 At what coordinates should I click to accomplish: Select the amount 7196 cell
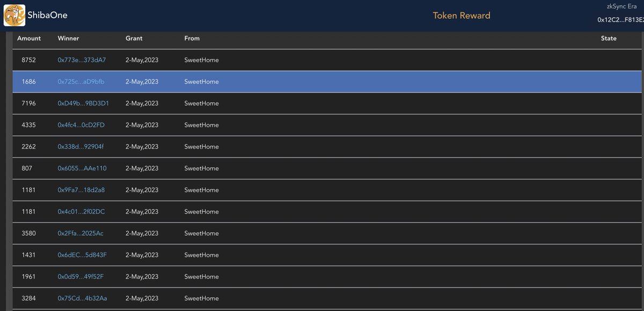[28, 103]
